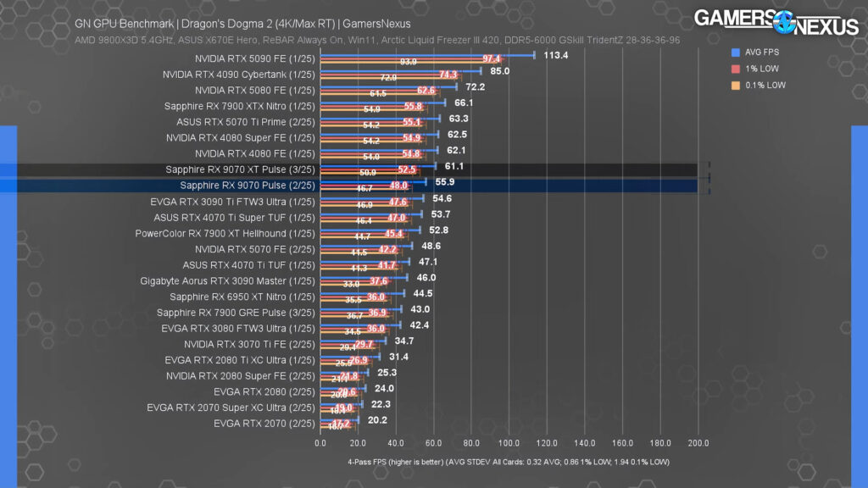Click the orange 0.1% LOW legend swatch
This screenshot has height=488, width=868.
[x=735, y=86]
